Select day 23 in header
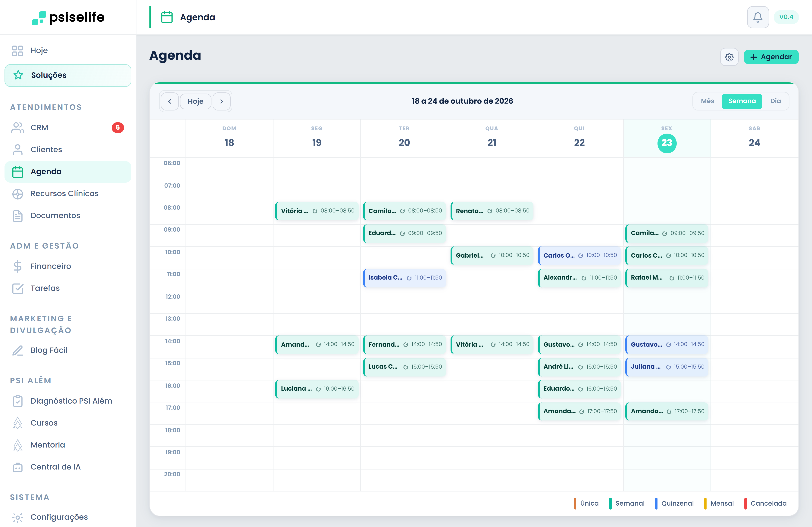812x527 pixels. [667, 143]
